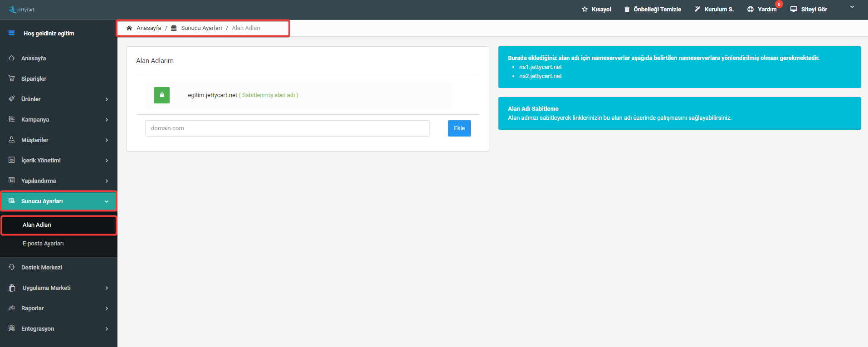Expand the Kampanya submenu chevron
The height and width of the screenshot is (347, 868).
(107, 120)
